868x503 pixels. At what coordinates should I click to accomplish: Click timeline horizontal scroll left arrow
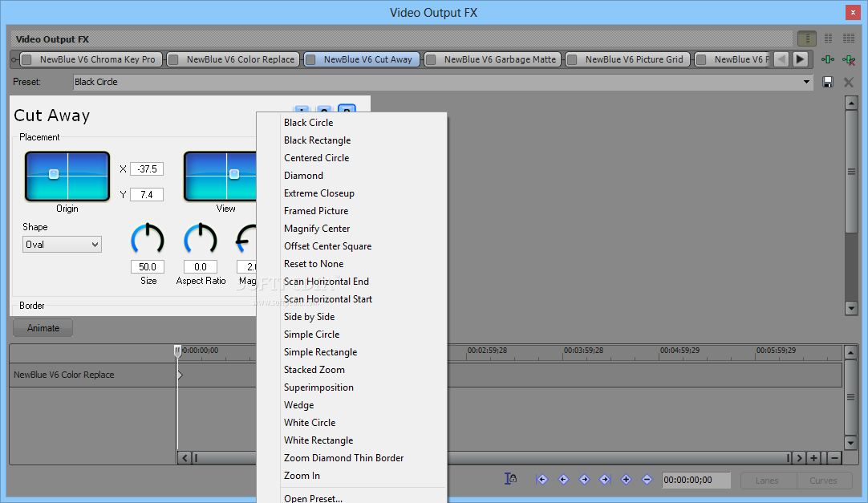(x=185, y=458)
